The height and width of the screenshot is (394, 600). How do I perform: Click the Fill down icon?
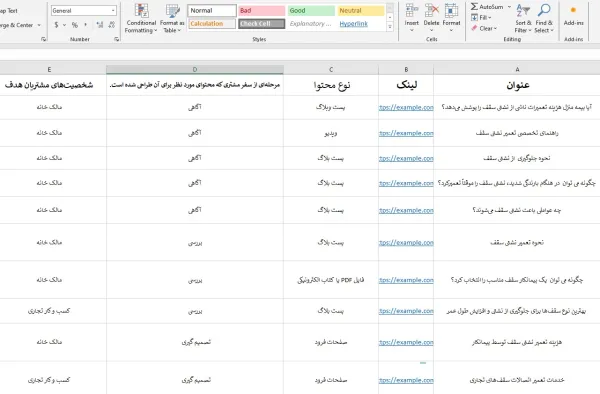pos(474,18)
